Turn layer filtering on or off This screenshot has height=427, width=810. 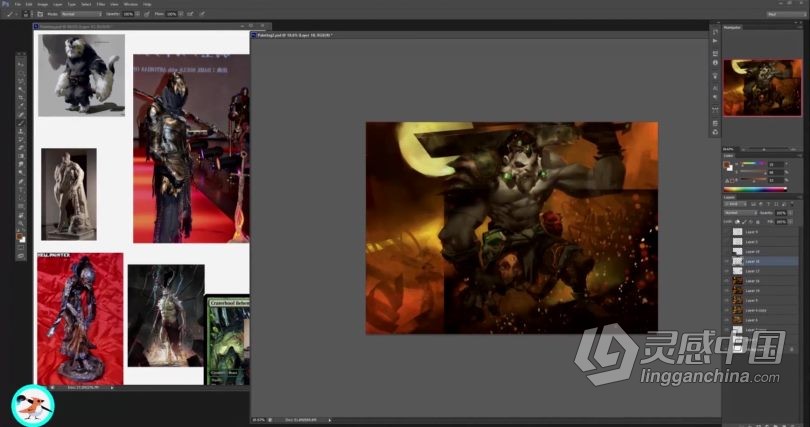coord(792,203)
